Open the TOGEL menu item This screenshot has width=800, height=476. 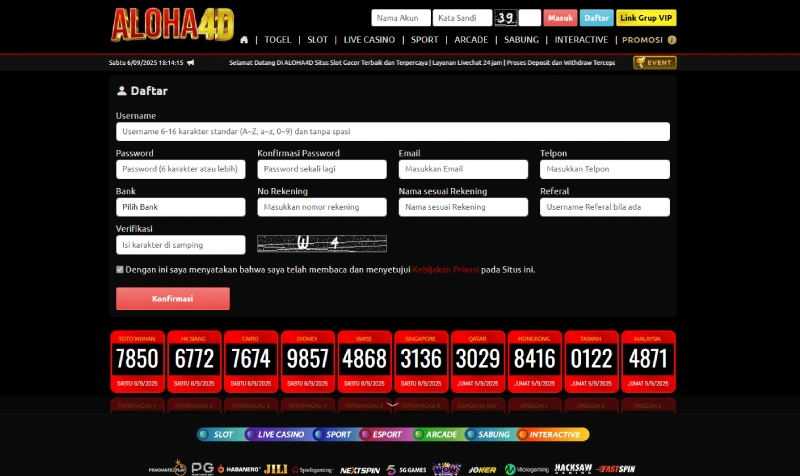(278, 40)
